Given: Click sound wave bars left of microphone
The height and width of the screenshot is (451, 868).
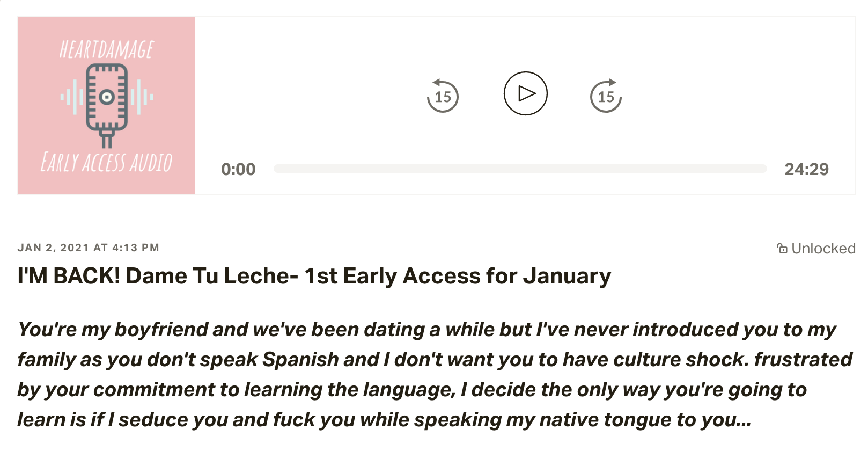Looking at the screenshot, I should coord(72,97).
